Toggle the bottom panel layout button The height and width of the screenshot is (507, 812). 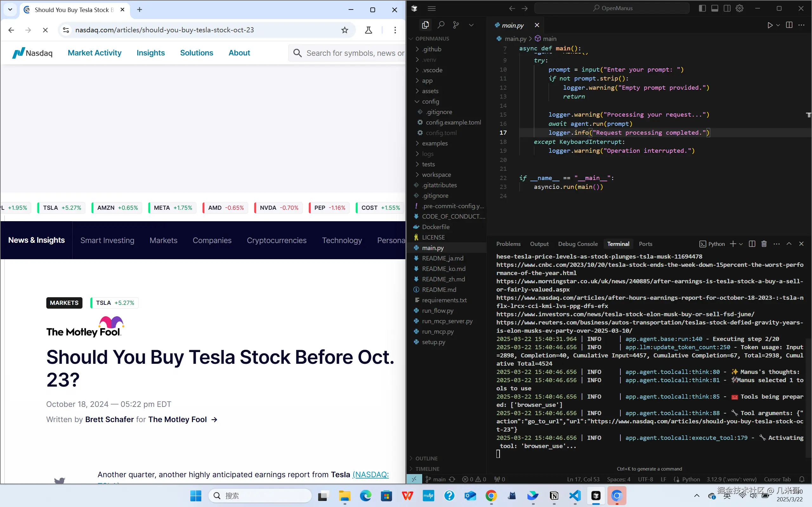click(715, 8)
